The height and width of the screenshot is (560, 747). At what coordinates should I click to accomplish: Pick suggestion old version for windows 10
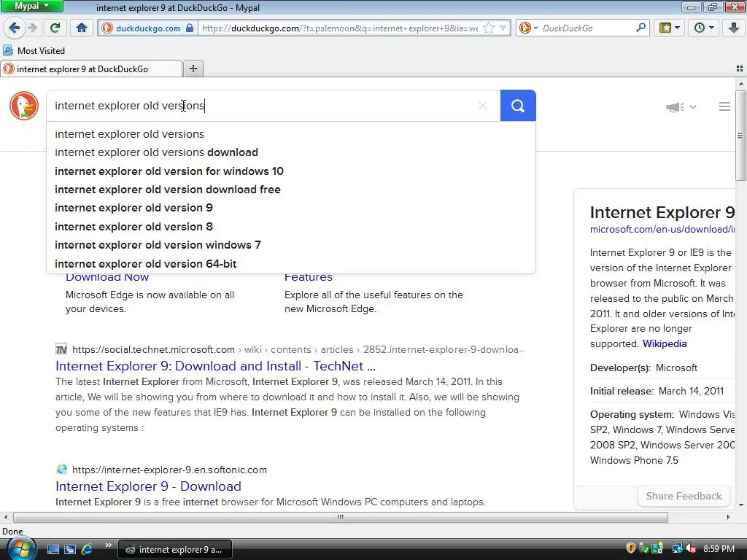tap(290, 171)
